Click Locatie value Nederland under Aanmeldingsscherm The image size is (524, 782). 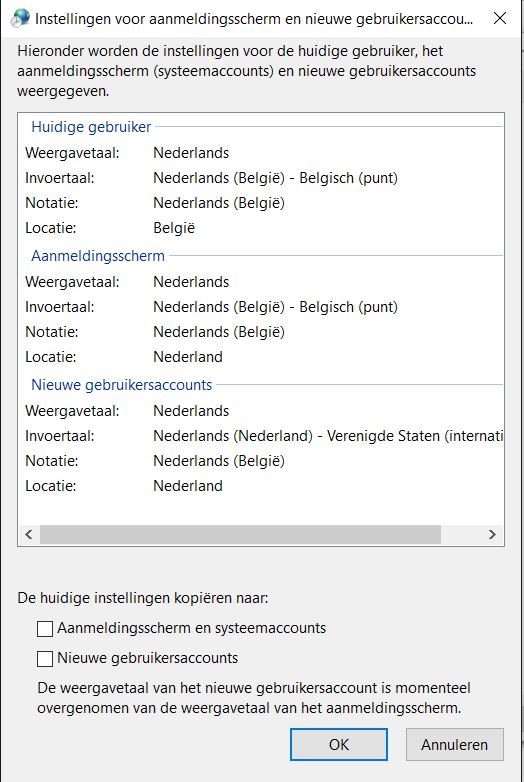188,357
